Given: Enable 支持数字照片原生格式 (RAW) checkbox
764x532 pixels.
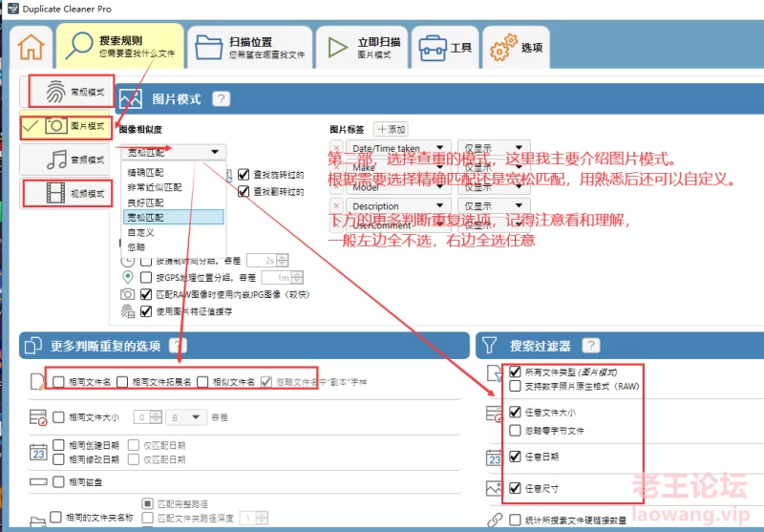Looking at the screenshot, I should point(515,386).
